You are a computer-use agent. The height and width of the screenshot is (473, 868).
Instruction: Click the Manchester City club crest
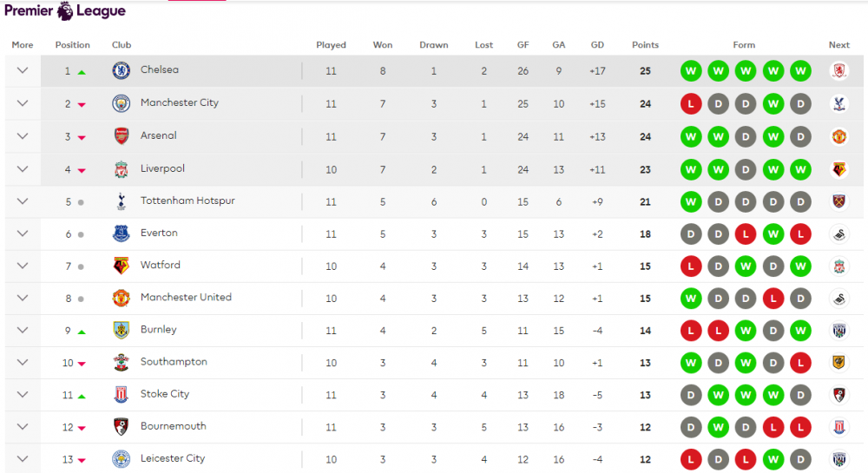pos(122,103)
